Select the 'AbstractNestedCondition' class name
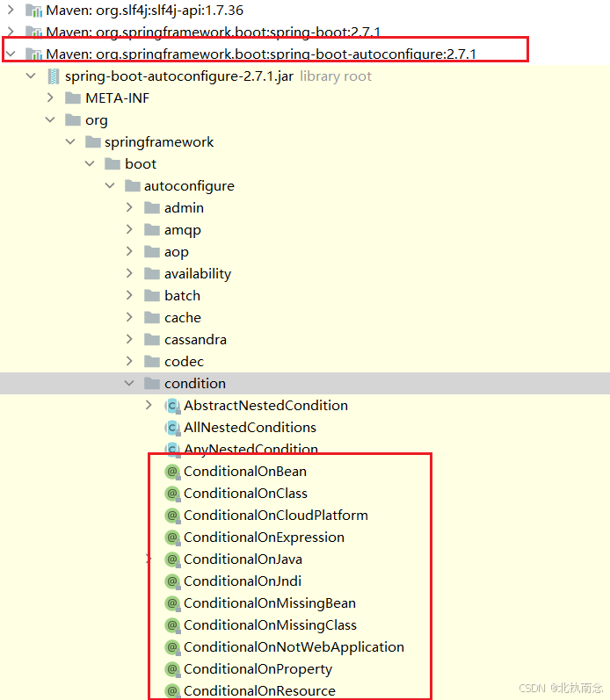The width and height of the screenshot is (610, 700). tap(266, 406)
